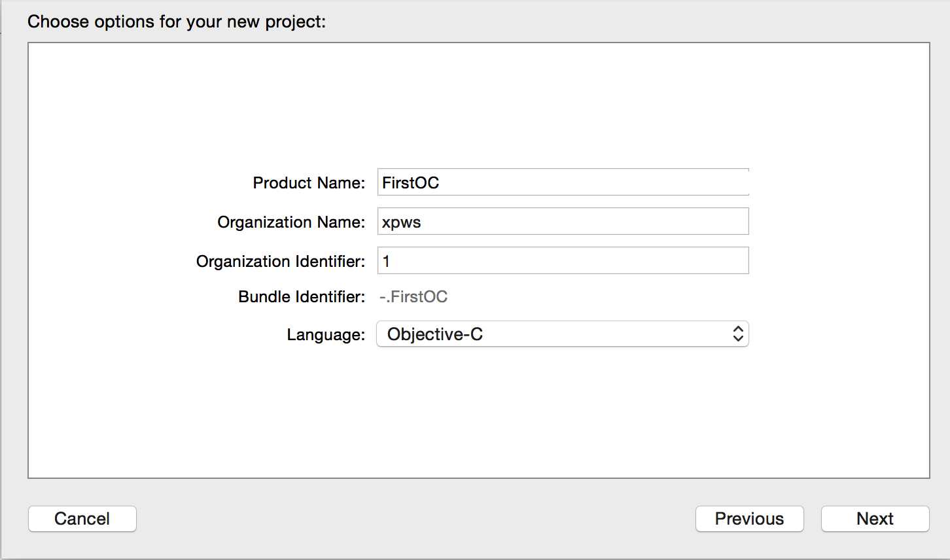950x560 pixels.
Task: Click the 'Organization Name:' label
Action: [x=291, y=222]
